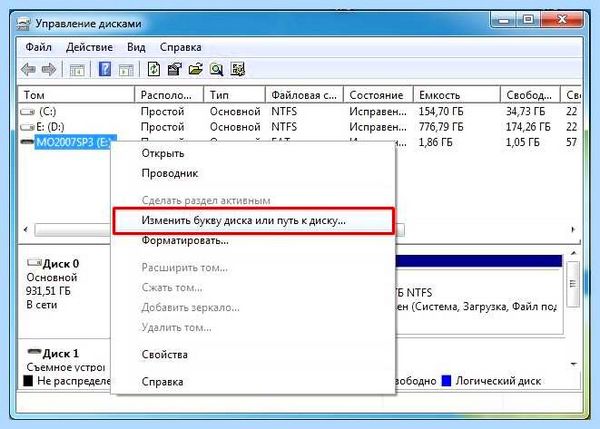Click disk pane scroll up arrow
The image size is (600, 429).
click(573, 253)
